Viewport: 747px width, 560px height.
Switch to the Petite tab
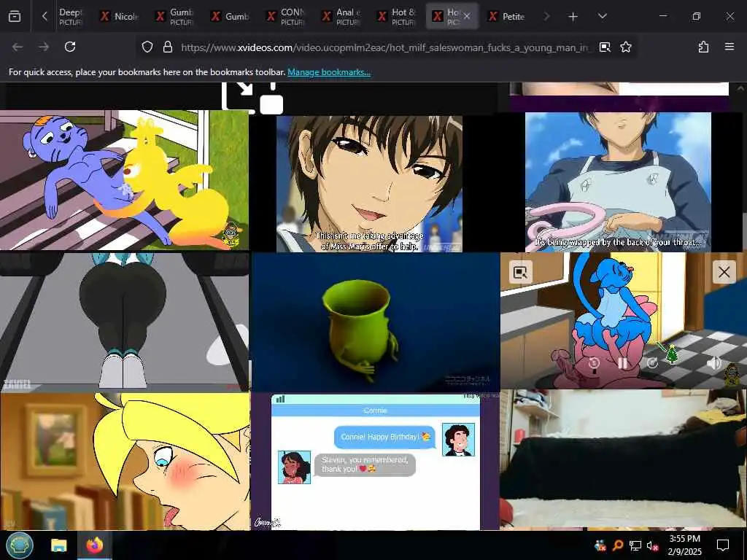pos(508,16)
